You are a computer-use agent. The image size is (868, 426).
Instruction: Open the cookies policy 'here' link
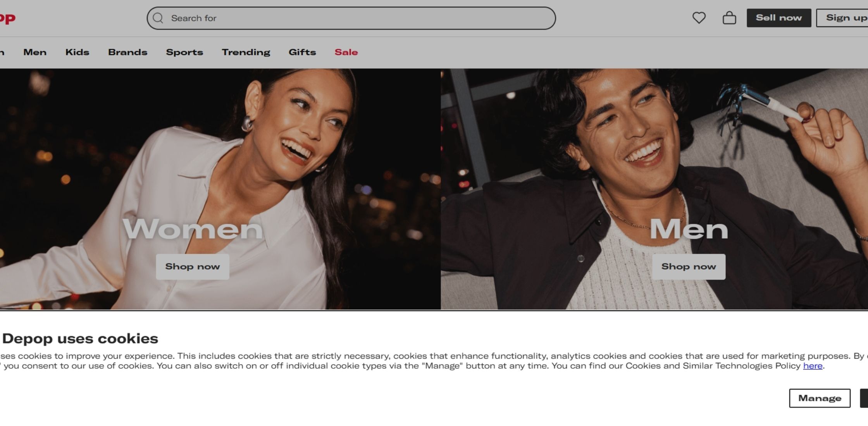point(813,365)
